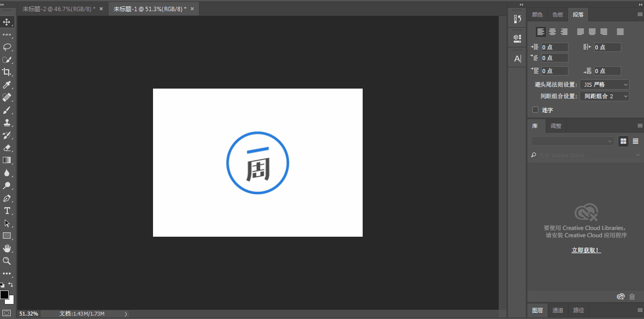644x319 pixels.
Task: Select the Eraser tool
Action: [7, 148]
